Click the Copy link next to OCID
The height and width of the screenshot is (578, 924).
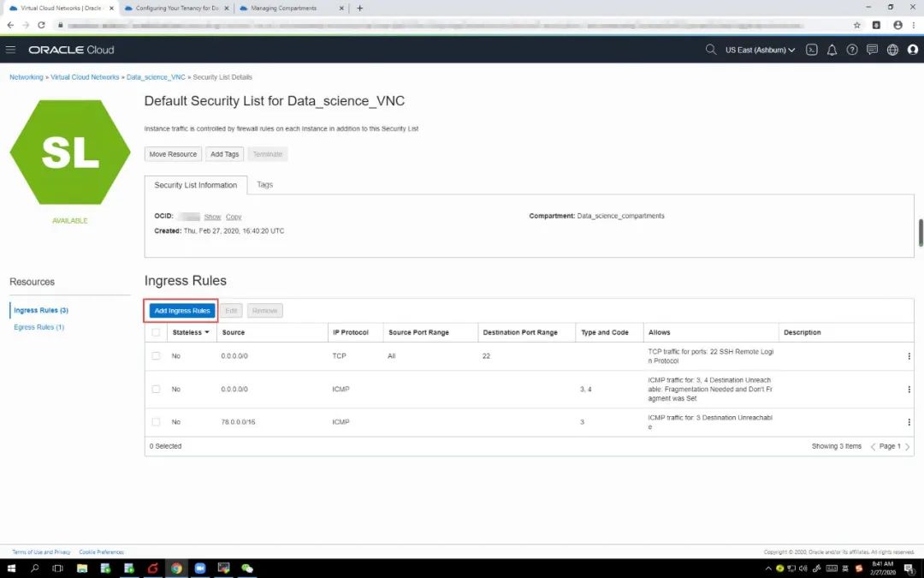click(234, 217)
